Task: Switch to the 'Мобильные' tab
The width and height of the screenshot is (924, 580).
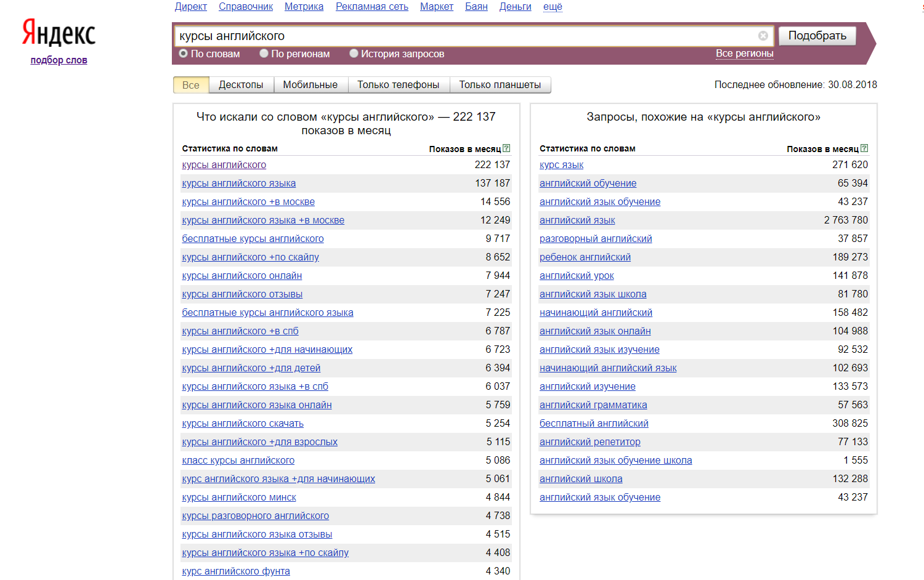Action: [x=310, y=85]
